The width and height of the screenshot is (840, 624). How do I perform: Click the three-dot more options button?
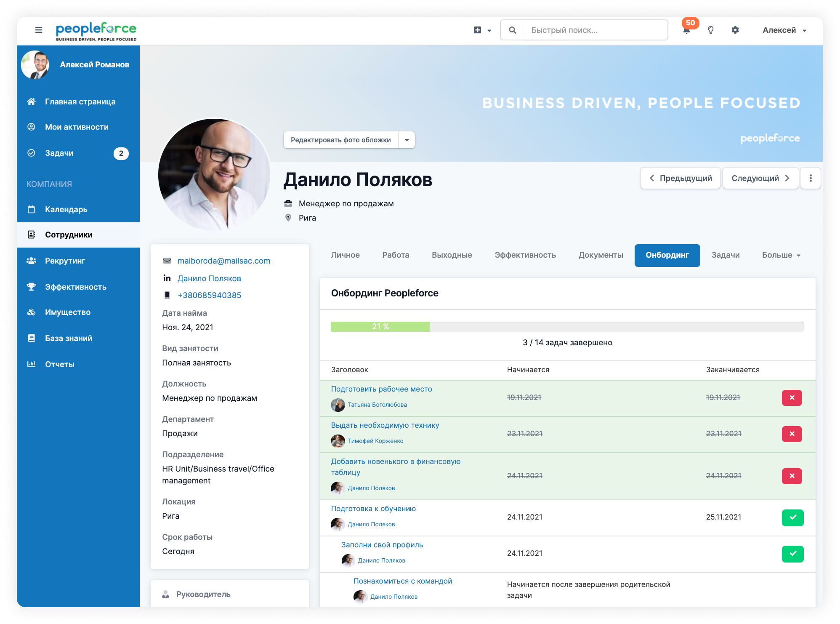point(810,178)
